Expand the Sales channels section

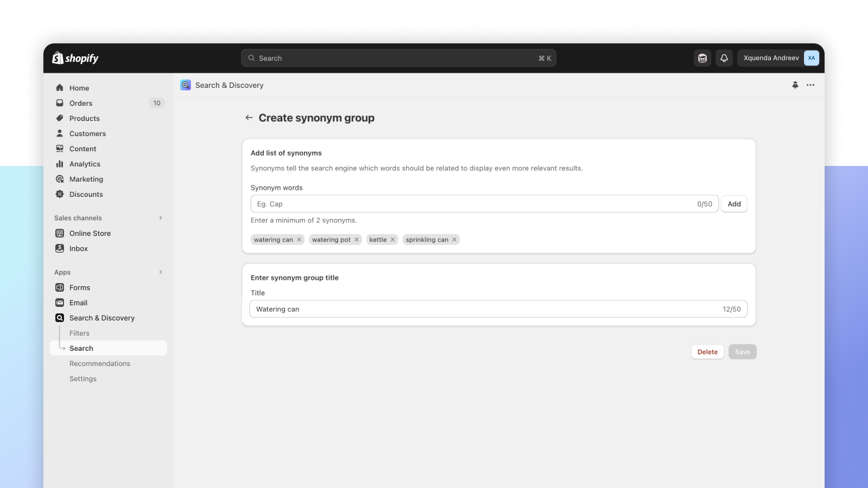160,218
